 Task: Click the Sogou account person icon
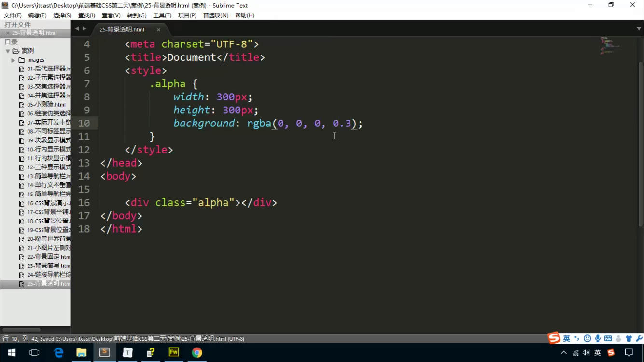pyautogui.click(x=618, y=338)
